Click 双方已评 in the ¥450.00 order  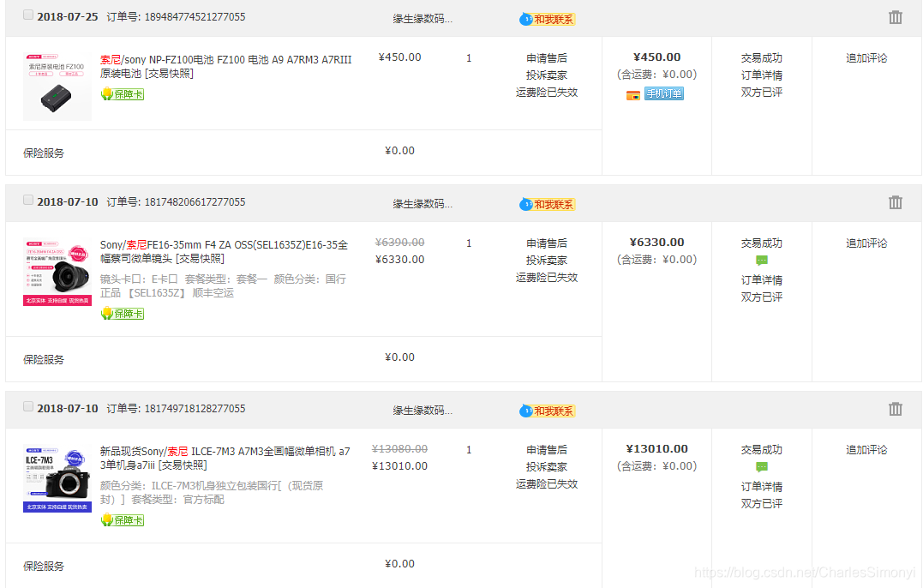tap(762, 93)
